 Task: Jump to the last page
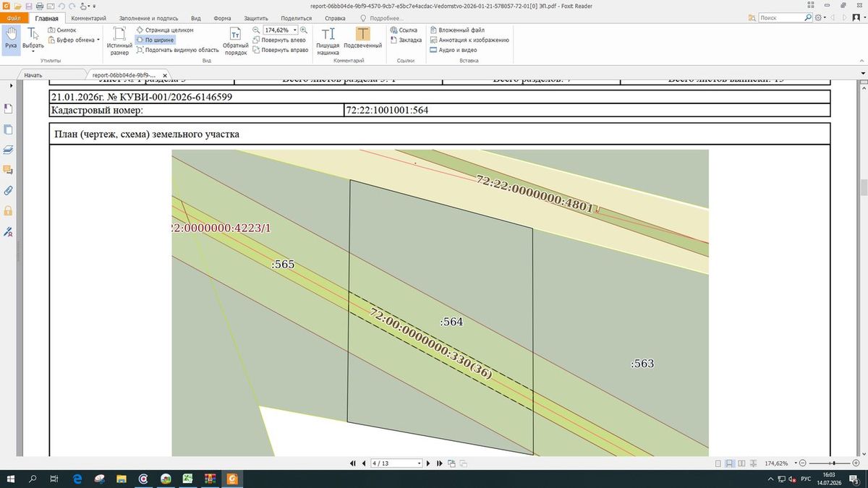439,463
